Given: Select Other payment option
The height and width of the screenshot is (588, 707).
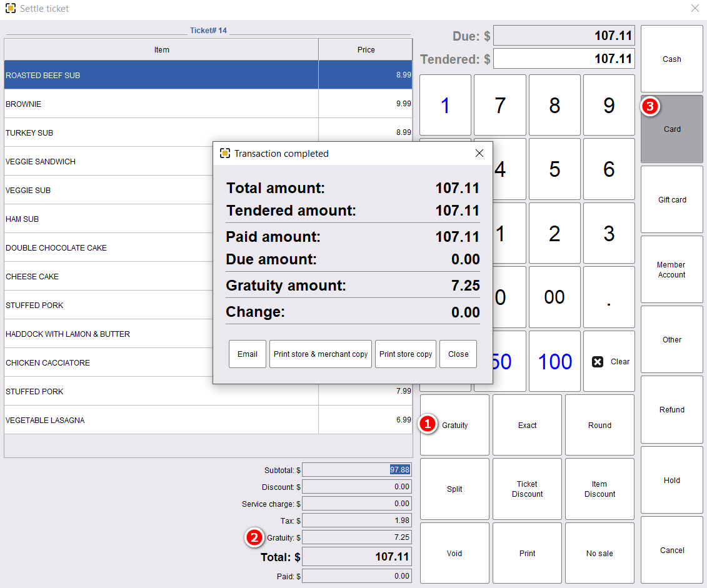Looking at the screenshot, I should pos(671,340).
